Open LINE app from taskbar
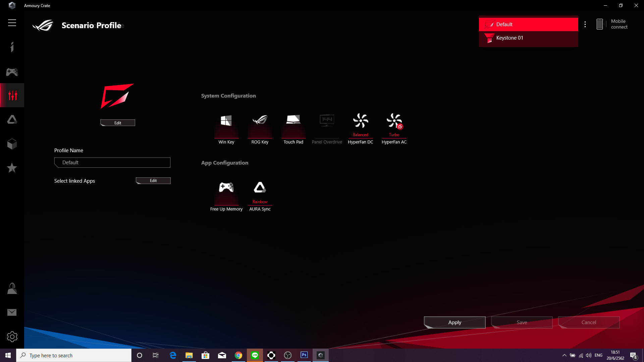This screenshot has height=362, width=644. (255, 355)
